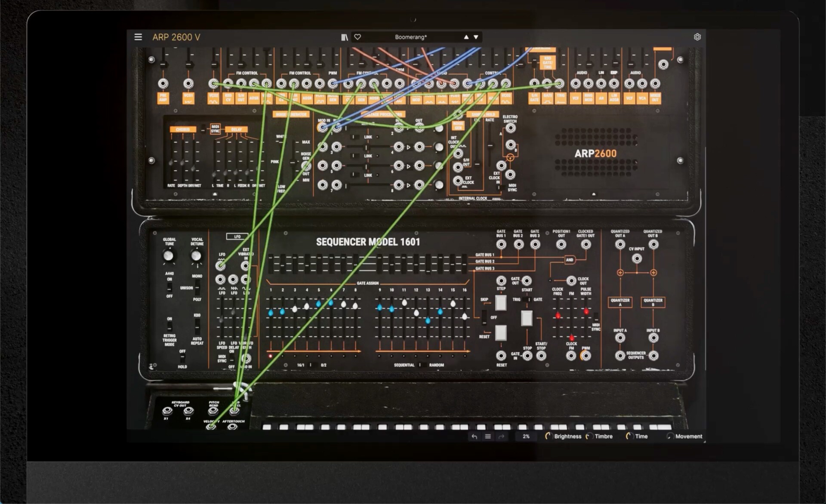
Task: Click the Quantizer B box
Action: coord(653,302)
